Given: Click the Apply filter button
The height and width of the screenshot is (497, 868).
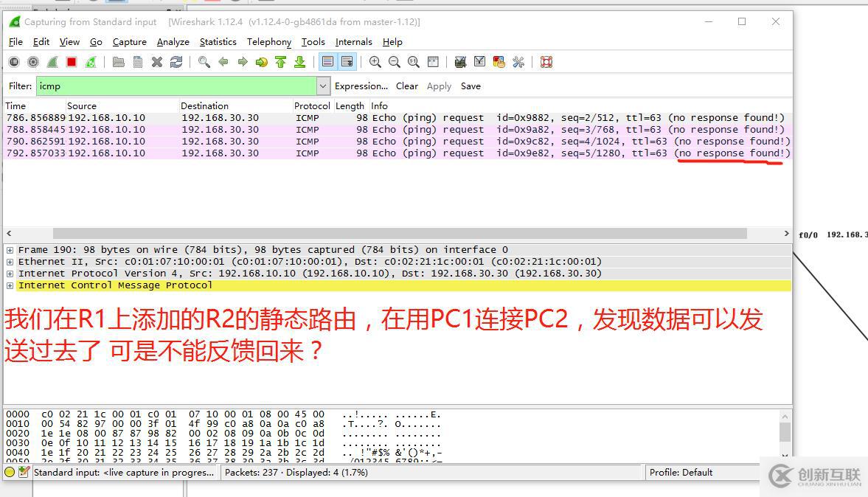Looking at the screenshot, I should [x=439, y=86].
